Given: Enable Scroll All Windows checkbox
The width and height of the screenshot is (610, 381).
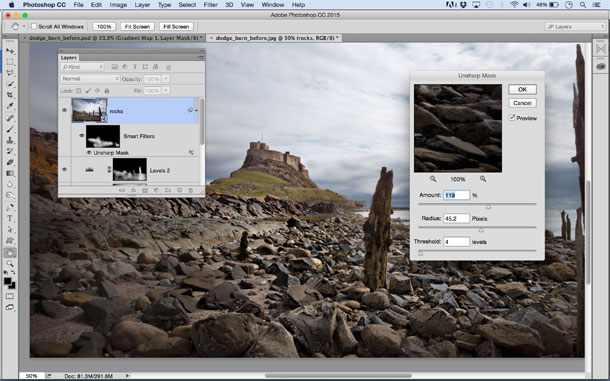Looking at the screenshot, I should click(34, 26).
